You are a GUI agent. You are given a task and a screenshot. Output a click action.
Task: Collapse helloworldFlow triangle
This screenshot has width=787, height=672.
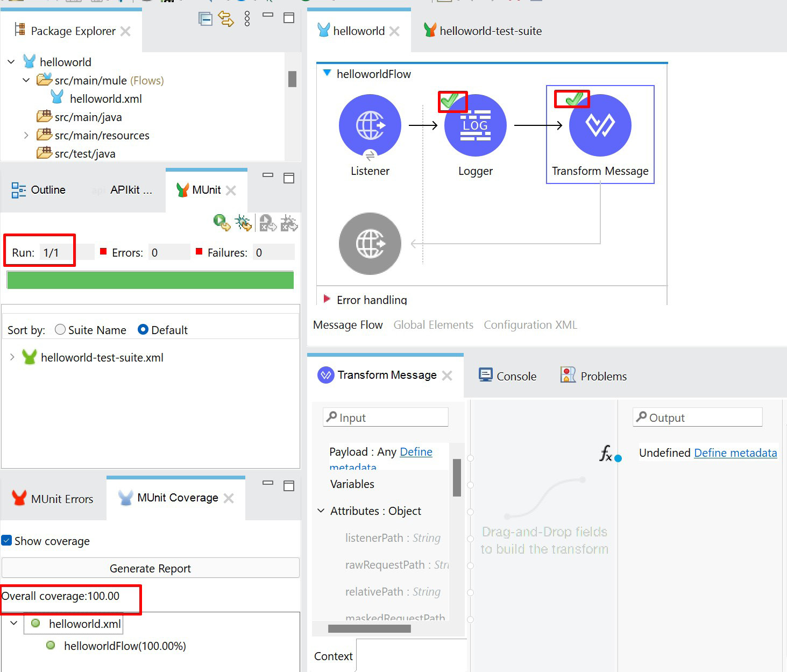(x=327, y=73)
